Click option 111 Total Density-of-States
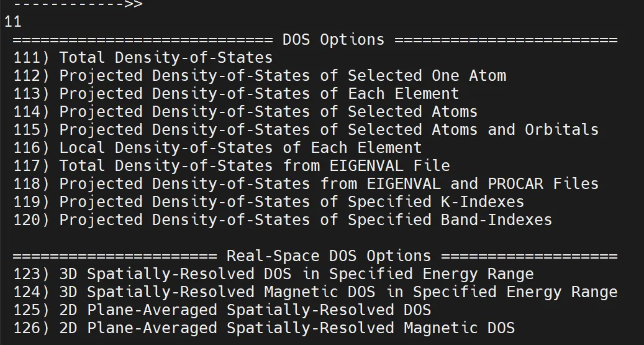Screen dimensions: 644x345 pyautogui.click(x=143, y=58)
